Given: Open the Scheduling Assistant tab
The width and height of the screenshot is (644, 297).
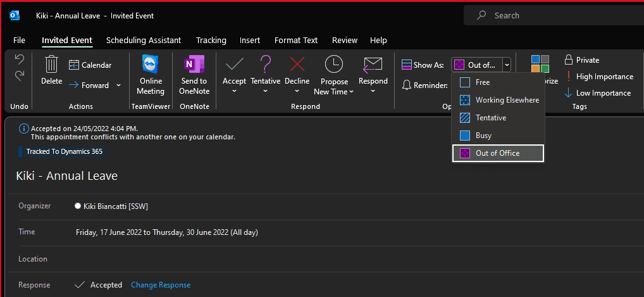Looking at the screenshot, I should click(x=144, y=41).
